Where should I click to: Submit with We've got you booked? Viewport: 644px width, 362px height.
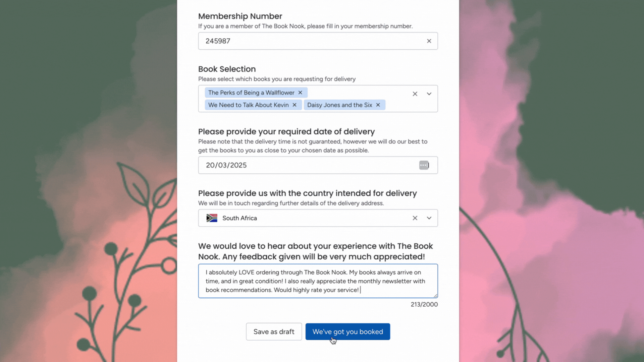point(347,331)
